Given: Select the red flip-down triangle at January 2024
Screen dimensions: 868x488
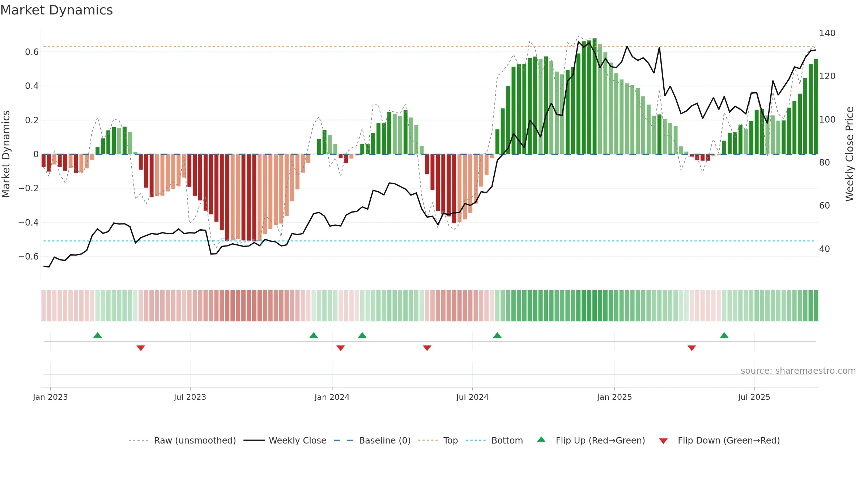Looking at the screenshot, I should pyautogui.click(x=341, y=348).
